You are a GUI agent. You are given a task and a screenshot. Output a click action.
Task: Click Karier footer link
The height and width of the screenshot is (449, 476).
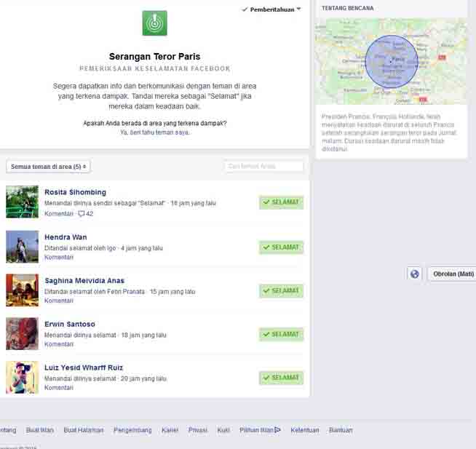[x=170, y=430]
